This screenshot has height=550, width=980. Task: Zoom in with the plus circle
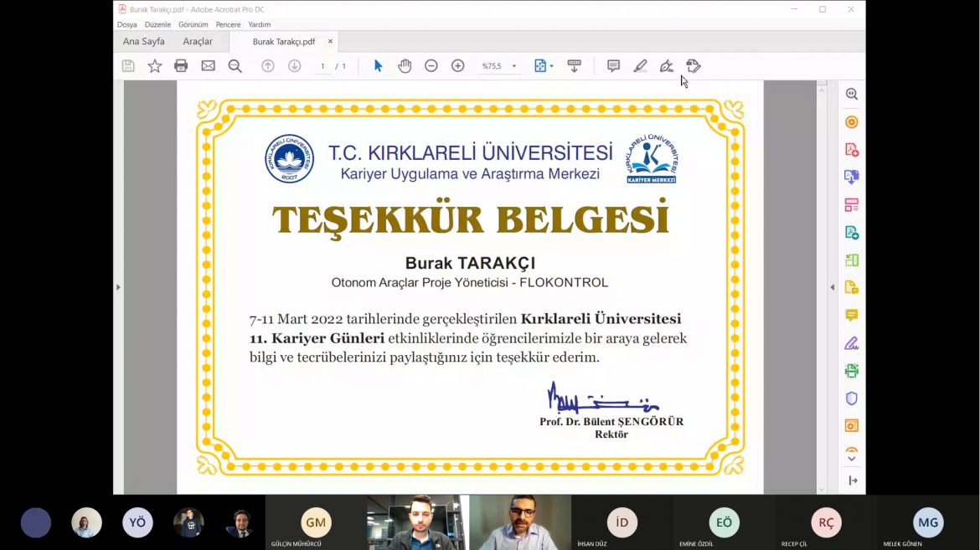pyautogui.click(x=457, y=65)
